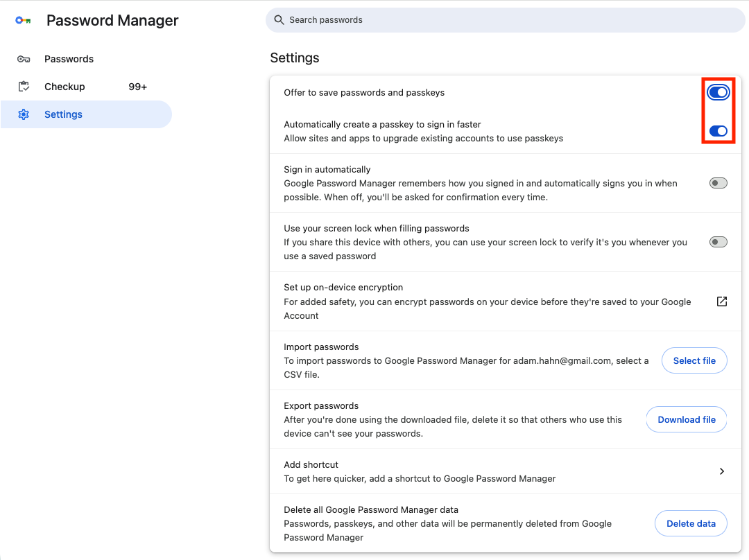Screen dimensions: 749x560
Task: Open the Passwords section in the sidebar
Action: pos(86,59)
